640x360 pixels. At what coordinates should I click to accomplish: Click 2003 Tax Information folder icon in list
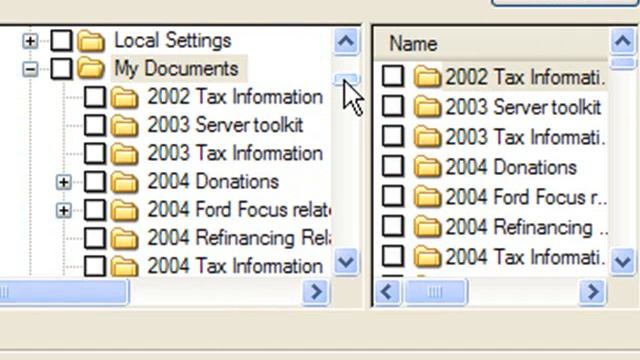pyautogui.click(x=427, y=137)
